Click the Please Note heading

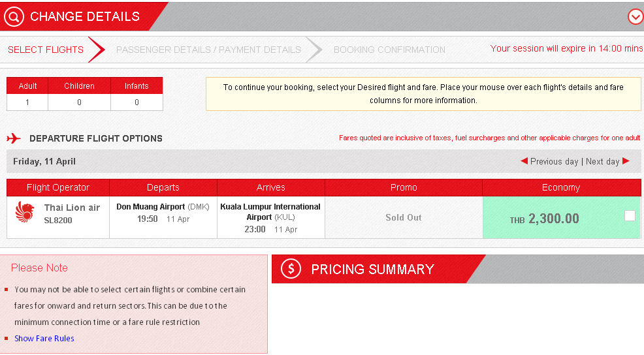coord(39,268)
